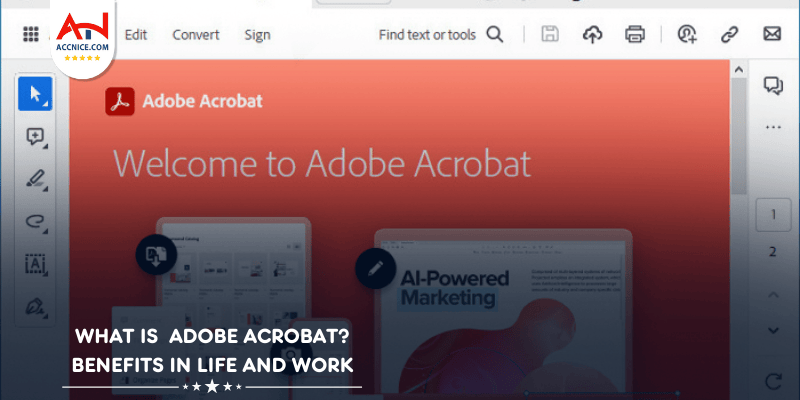
Task: Click the scrollbar up arrow
Action: [x=739, y=70]
